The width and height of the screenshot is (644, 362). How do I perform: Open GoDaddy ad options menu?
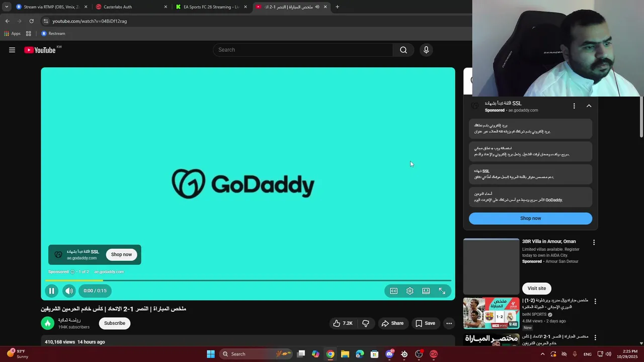coord(574,106)
